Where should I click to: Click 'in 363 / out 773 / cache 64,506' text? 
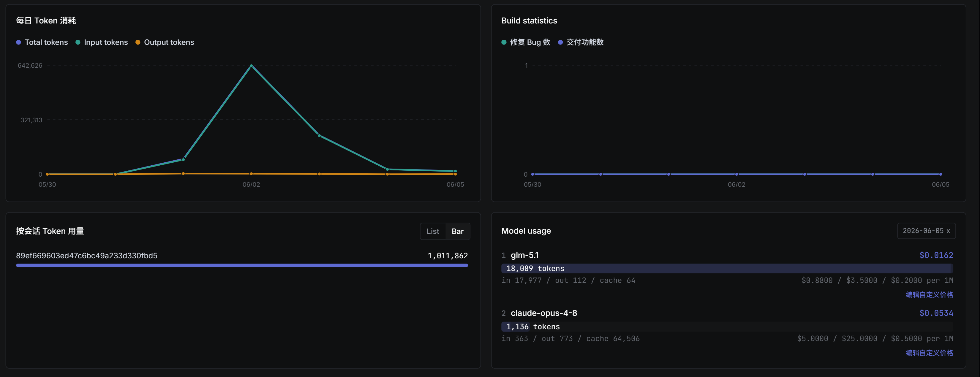tap(571, 339)
